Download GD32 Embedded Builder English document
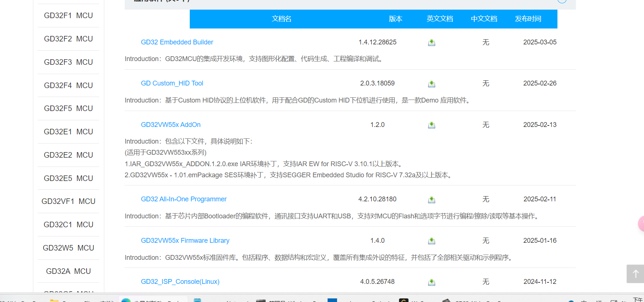Viewport: 644px width, 302px height. (x=431, y=43)
